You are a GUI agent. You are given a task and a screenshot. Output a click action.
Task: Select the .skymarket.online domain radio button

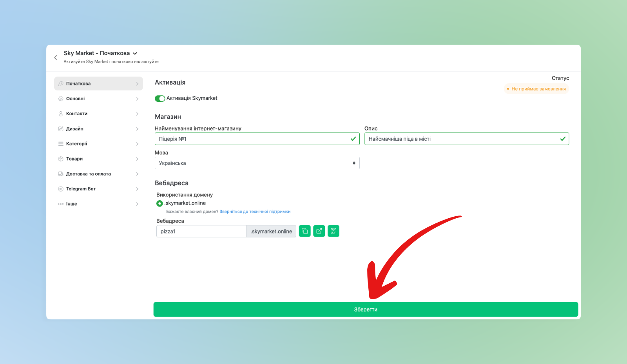tap(159, 203)
